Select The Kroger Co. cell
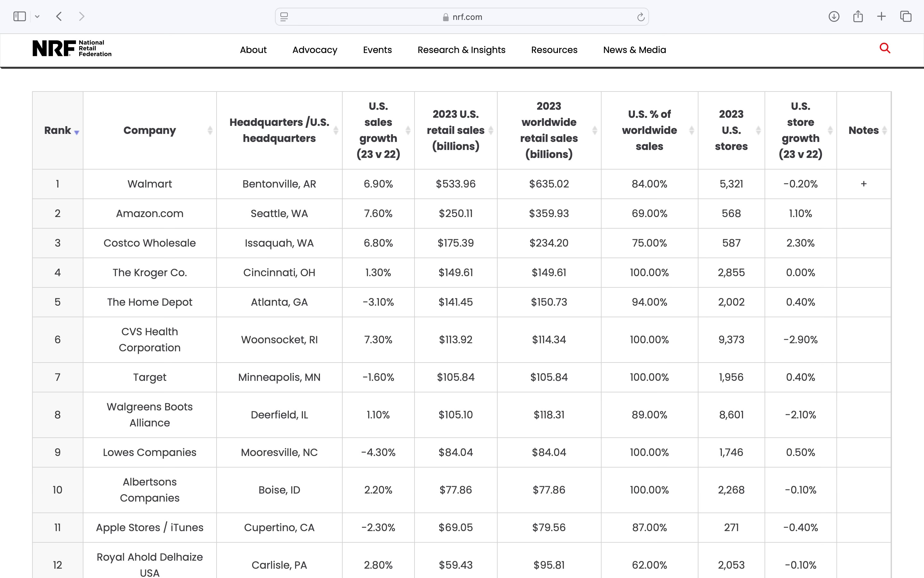This screenshot has width=924, height=578. click(150, 273)
